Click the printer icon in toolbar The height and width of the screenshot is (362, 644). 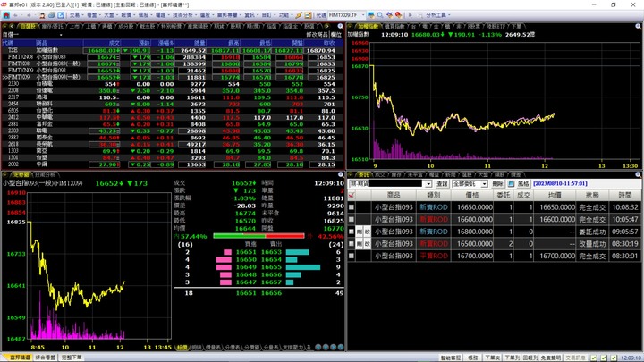51,15
